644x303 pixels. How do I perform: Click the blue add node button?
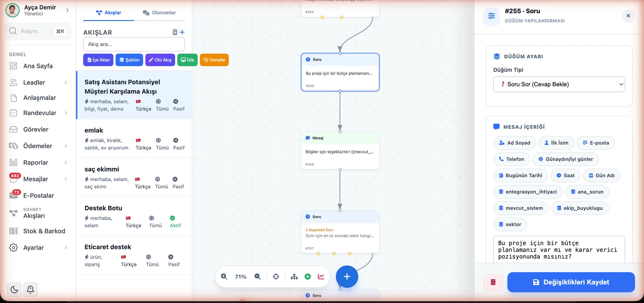[347, 277]
